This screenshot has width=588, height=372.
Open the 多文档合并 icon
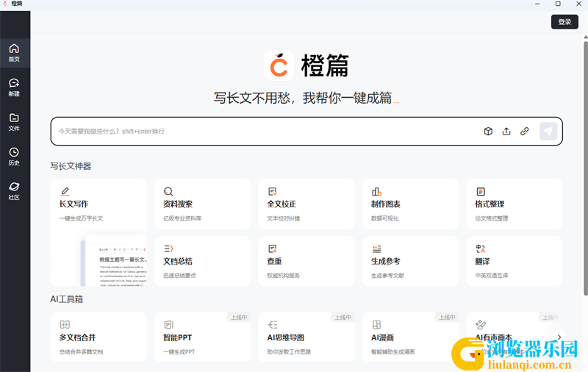65,324
